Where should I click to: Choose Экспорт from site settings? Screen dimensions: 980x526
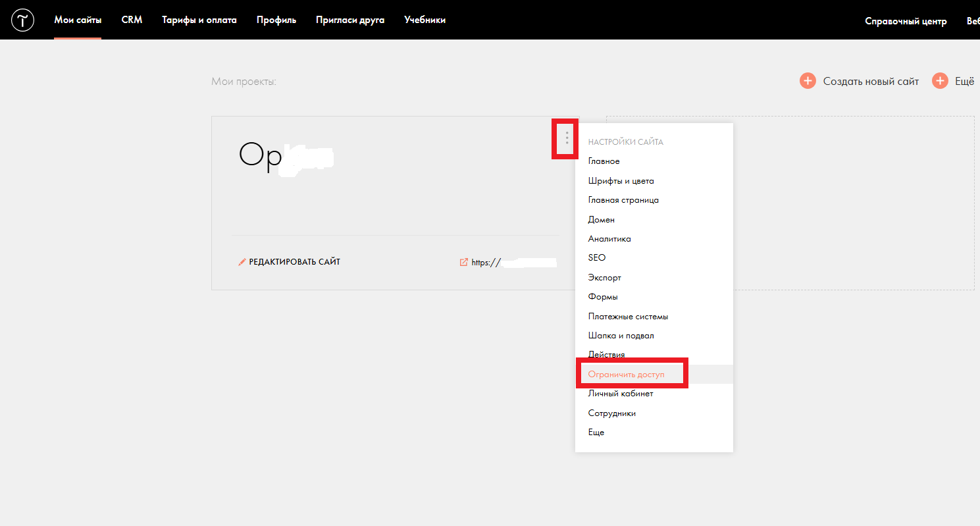coord(604,278)
